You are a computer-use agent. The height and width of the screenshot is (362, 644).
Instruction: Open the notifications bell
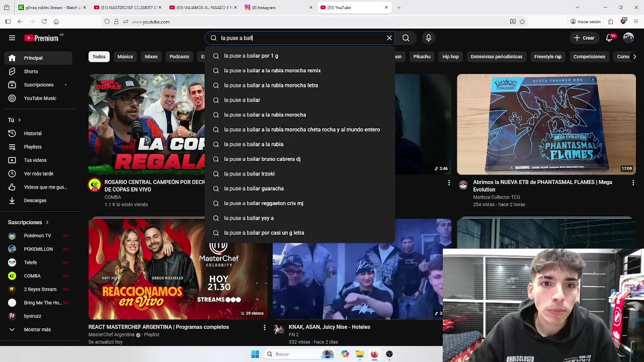pyautogui.click(x=610, y=38)
